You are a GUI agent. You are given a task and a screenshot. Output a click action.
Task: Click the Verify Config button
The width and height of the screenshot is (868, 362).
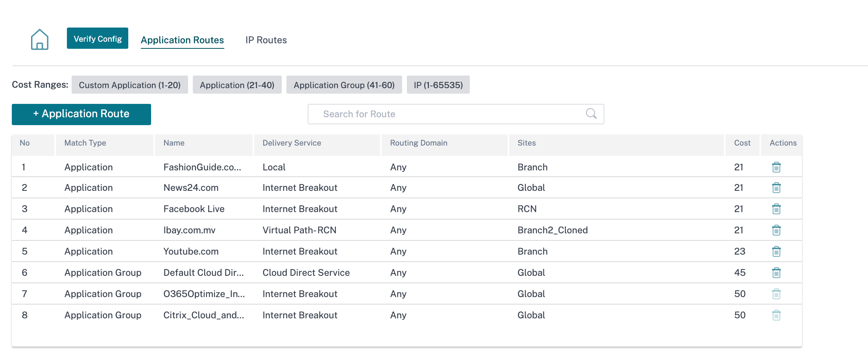(x=98, y=38)
